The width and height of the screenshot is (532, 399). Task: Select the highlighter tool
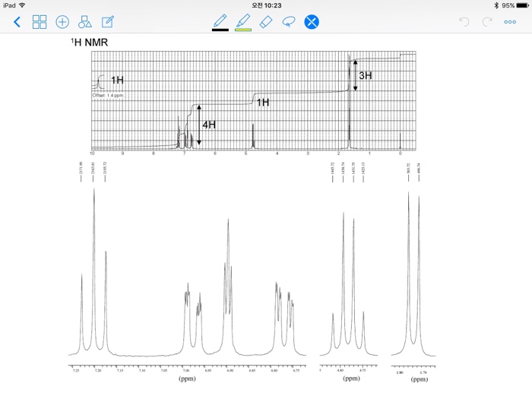243,21
